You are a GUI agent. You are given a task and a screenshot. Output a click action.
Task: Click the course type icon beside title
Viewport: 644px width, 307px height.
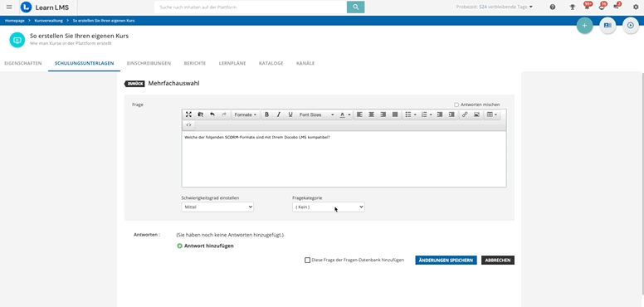pos(17,40)
